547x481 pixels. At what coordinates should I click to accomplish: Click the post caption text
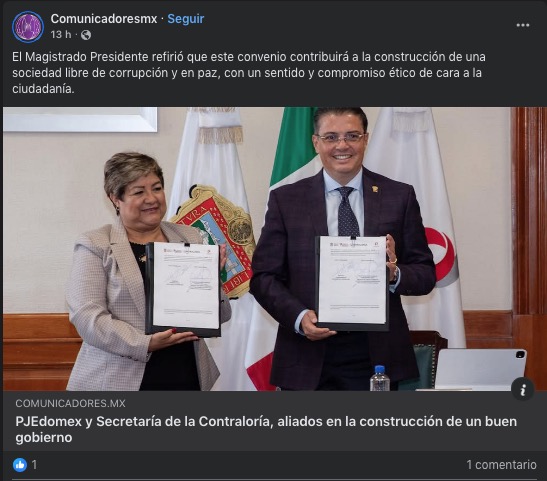click(x=249, y=73)
